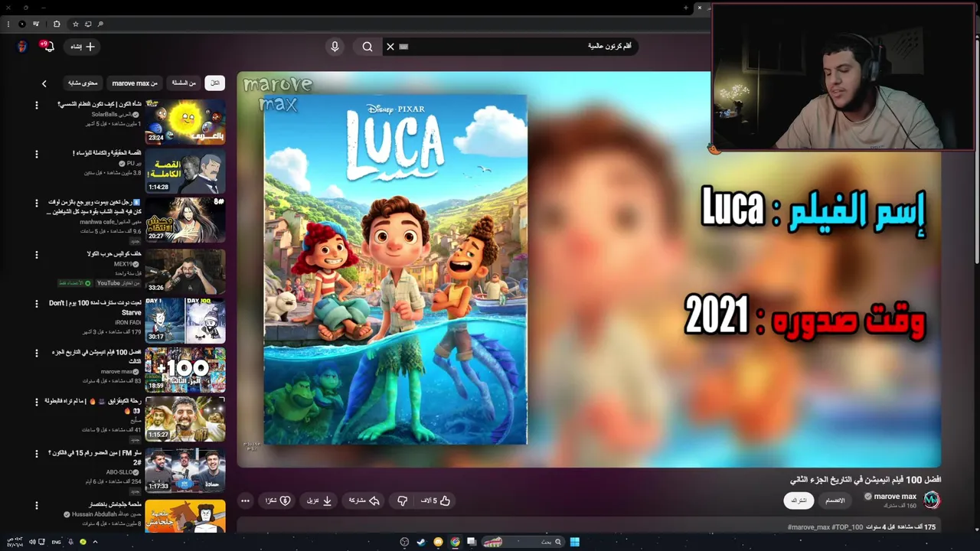Viewport: 980px width, 551px height.
Task: Like the video with thumbs up
Action: coord(436,500)
